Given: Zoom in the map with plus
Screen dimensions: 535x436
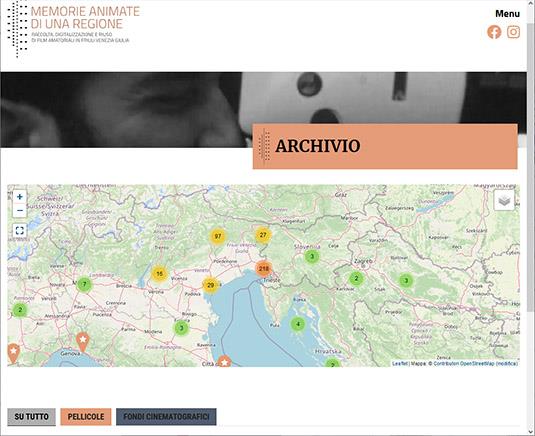Looking at the screenshot, I should tap(19, 197).
